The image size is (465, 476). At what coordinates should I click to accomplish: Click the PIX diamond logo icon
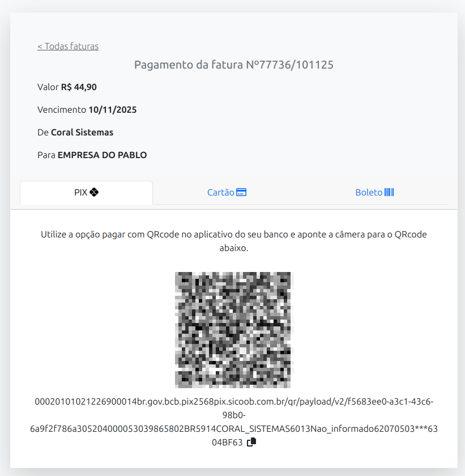[94, 192]
